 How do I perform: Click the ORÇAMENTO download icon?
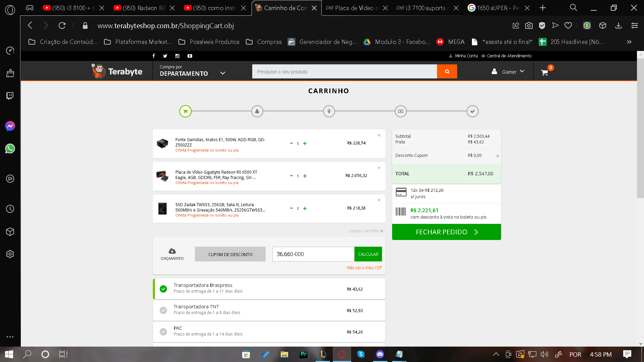172,251
